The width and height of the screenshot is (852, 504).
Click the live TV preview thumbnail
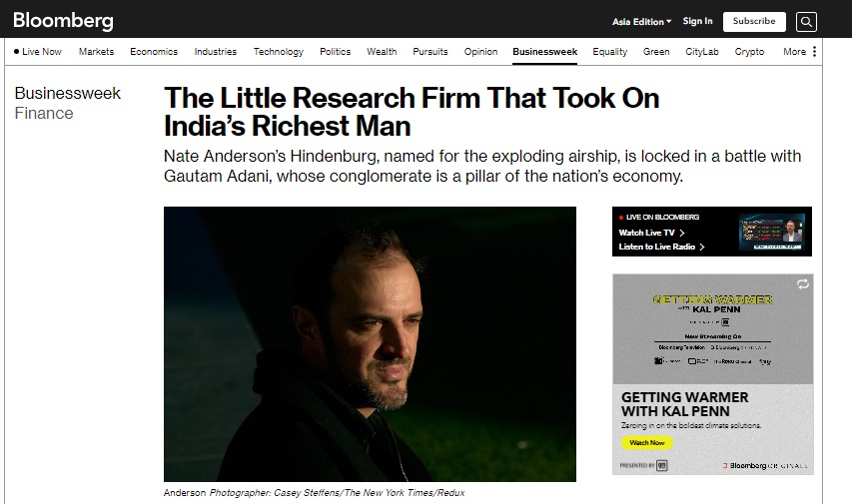[772, 233]
